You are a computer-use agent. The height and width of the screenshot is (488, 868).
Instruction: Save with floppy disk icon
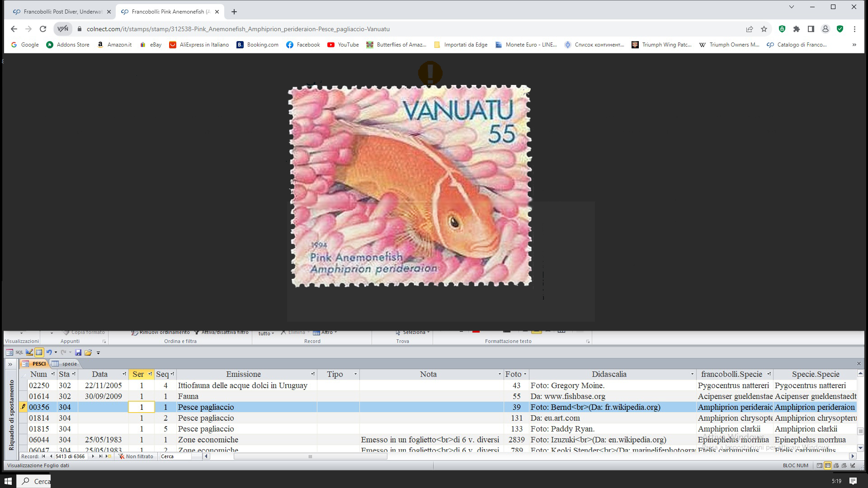(x=78, y=352)
